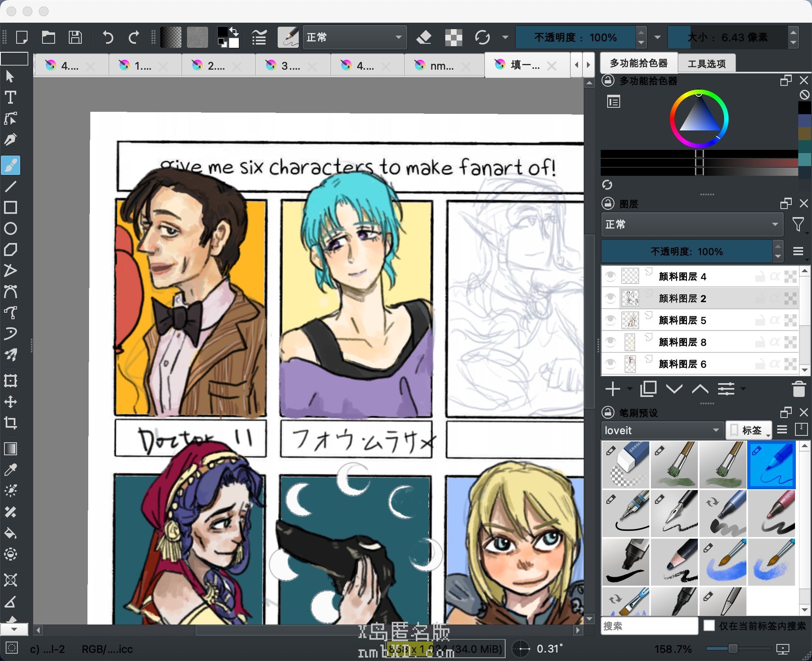Activate the Color Sampler eyedropper tool
The image size is (812, 661).
click(x=11, y=470)
